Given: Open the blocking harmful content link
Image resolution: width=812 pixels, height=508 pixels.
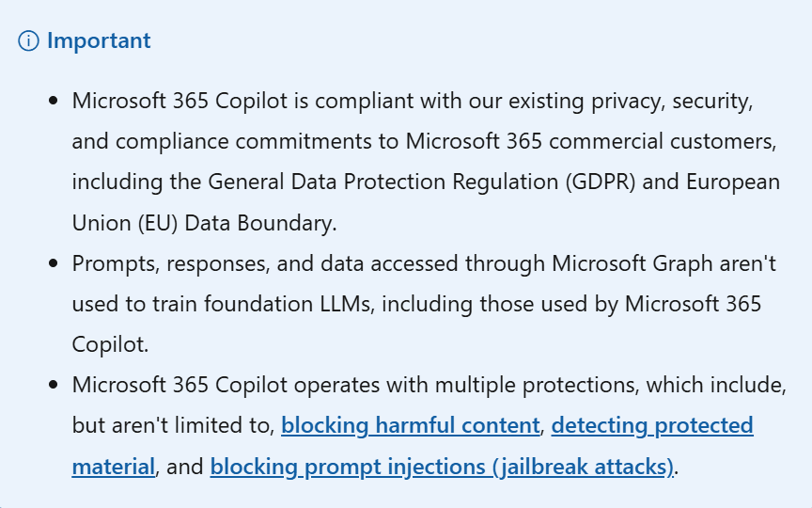Looking at the screenshot, I should coord(410,425).
